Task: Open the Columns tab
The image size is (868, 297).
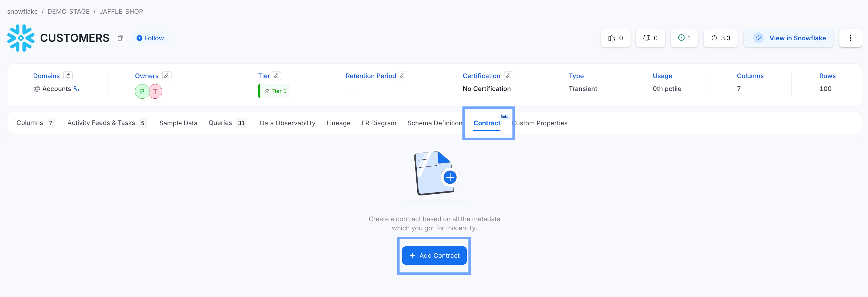Action: pos(35,123)
